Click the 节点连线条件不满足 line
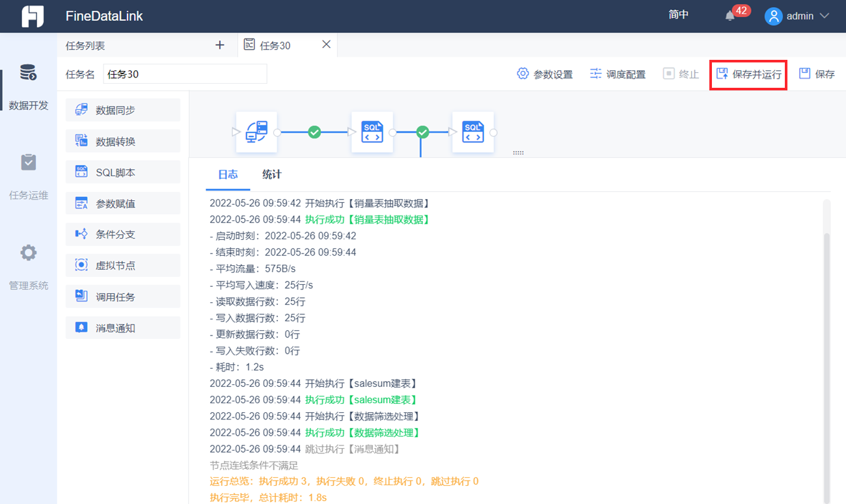The width and height of the screenshot is (846, 504). coord(254,465)
